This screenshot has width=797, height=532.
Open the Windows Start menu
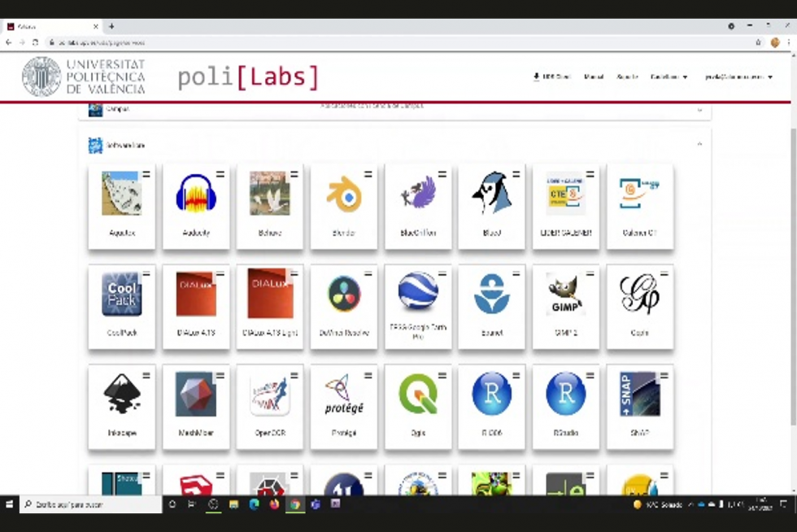(x=9, y=504)
